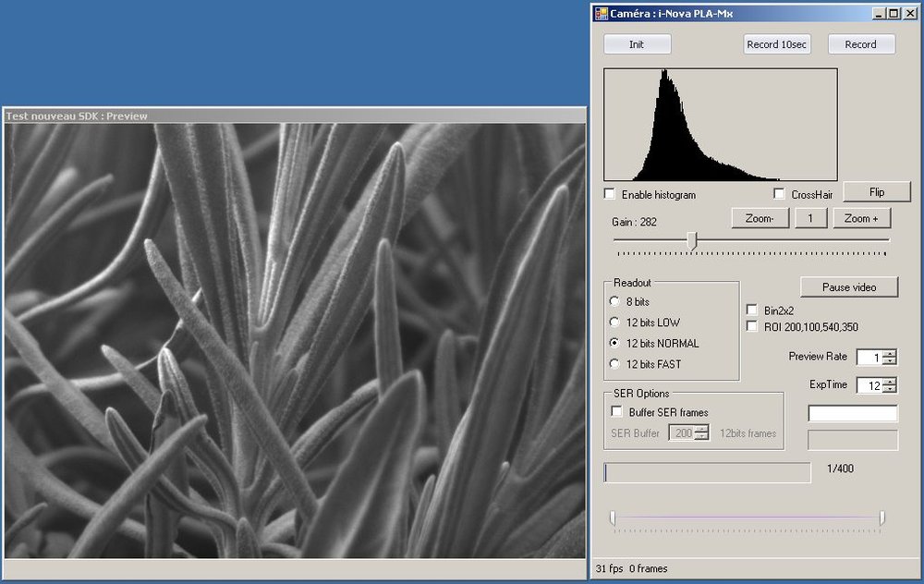Screen dimensions: 924x584
Task: Select 12 bits NORMAL readout
Action: pyautogui.click(x=614, y=343)
